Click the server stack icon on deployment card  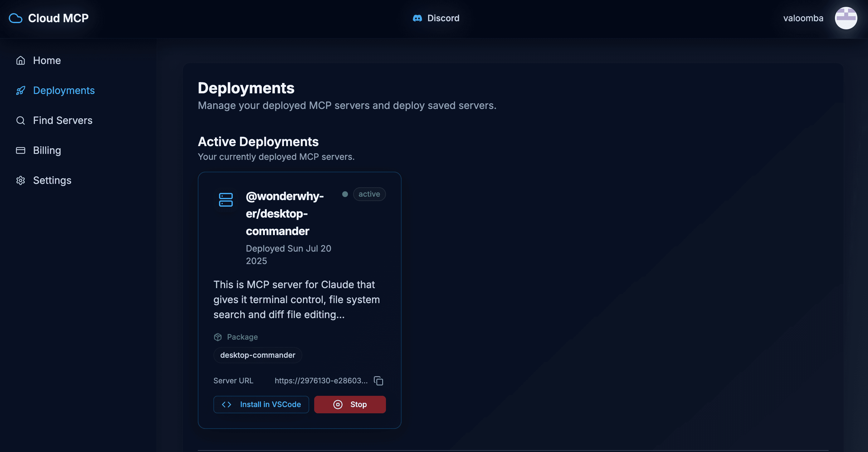226,199
